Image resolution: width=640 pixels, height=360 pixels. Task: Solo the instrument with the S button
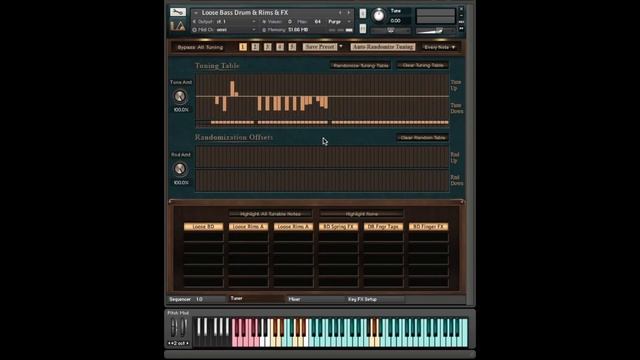click(x=362, y=13)
